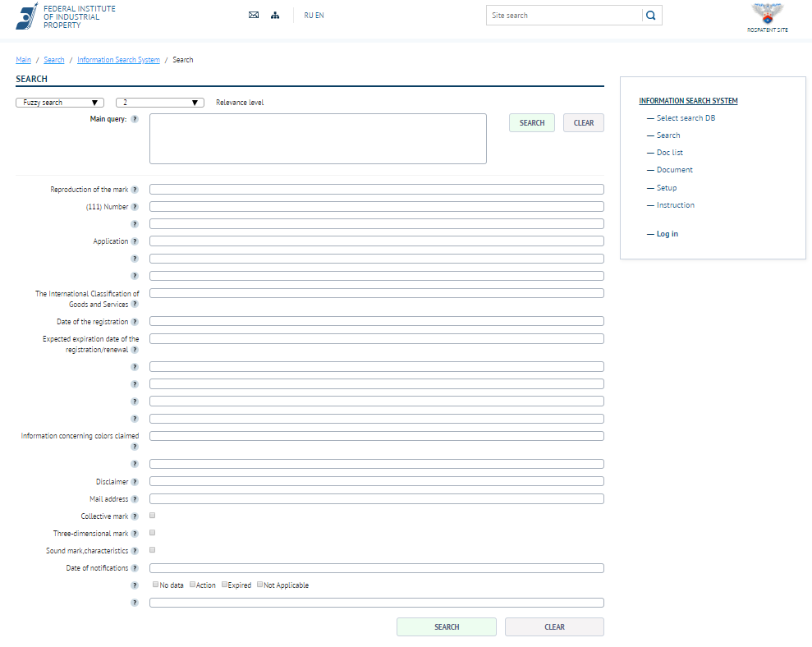Focus the Reproduction of the mark field
This screenshot has width=812, height=647.
pyautogui.click(x=377, y=190)
